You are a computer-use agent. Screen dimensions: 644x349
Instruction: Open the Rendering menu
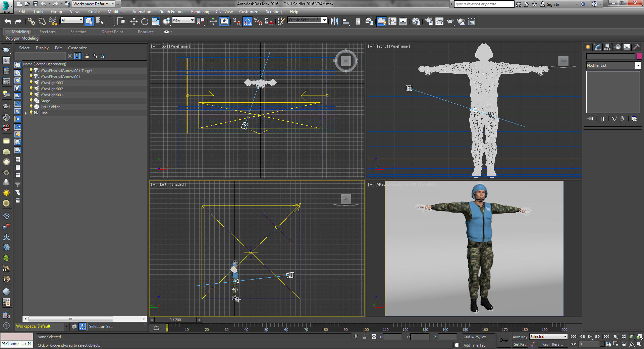click(x=200, y=12)
